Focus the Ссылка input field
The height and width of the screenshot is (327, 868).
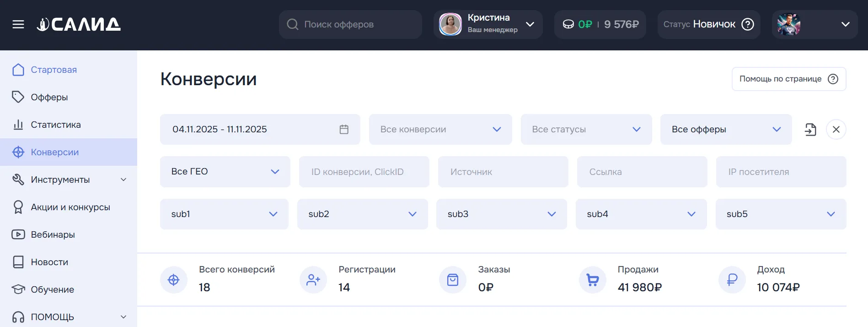642,172
